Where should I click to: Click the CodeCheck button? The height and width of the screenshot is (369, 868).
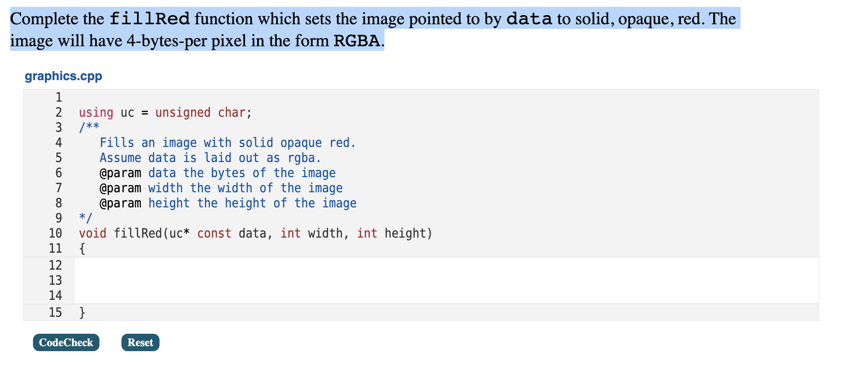[x=66, y=342]
